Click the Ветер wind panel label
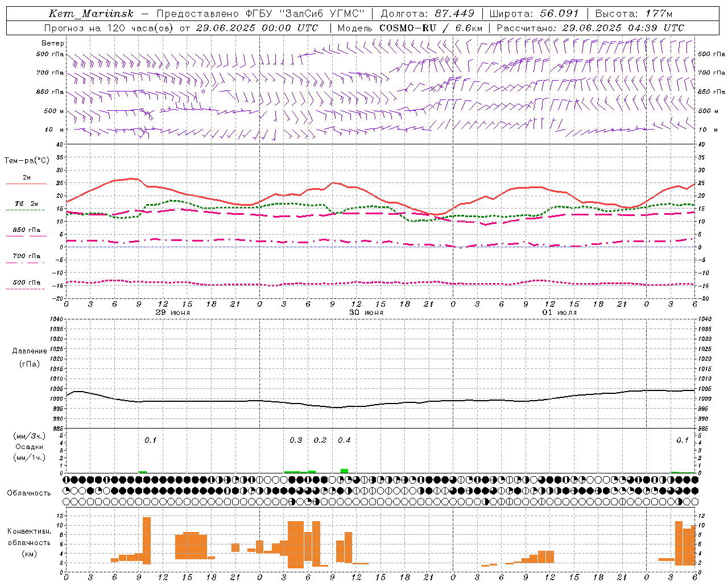 click(53, 43)
